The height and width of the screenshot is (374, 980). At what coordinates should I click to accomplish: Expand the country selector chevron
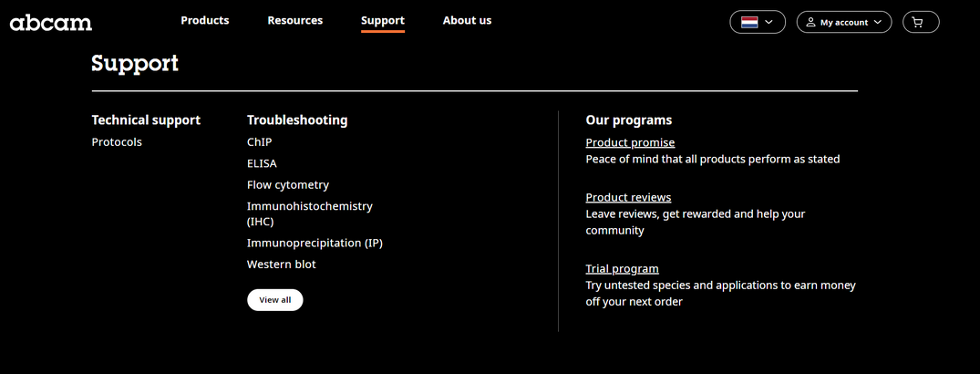pyautogui.click(x=769, y=23)
